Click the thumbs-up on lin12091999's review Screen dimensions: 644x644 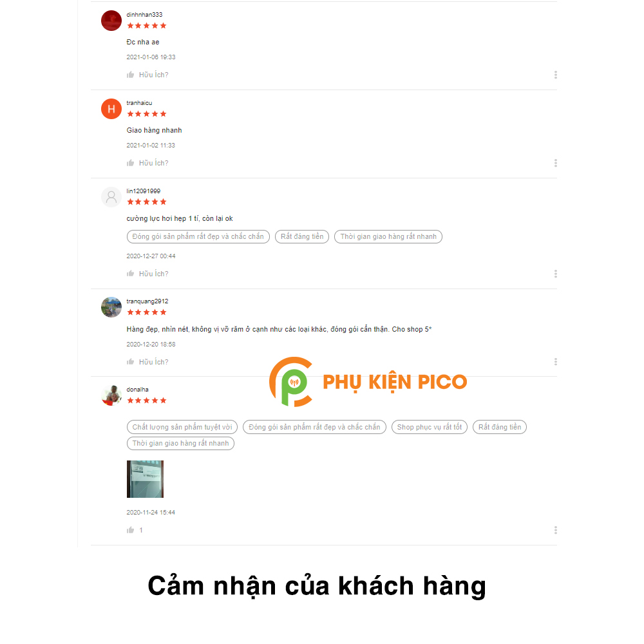130,274
